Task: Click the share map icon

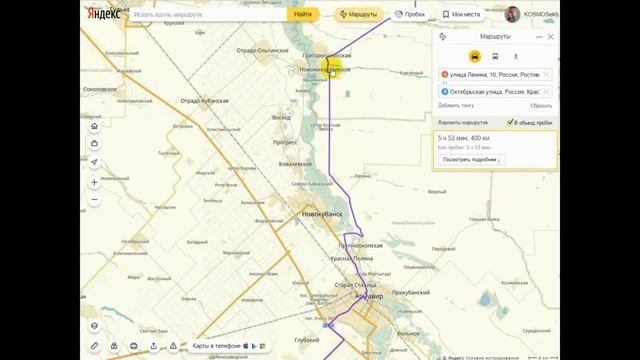Action: pyautogui.click(x=153, y=346)
